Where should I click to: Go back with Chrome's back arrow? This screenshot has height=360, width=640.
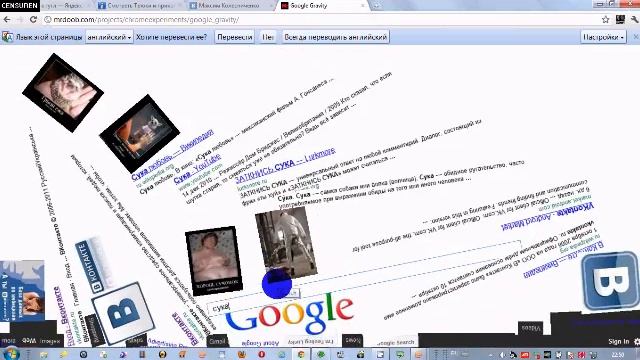point(7,20)
